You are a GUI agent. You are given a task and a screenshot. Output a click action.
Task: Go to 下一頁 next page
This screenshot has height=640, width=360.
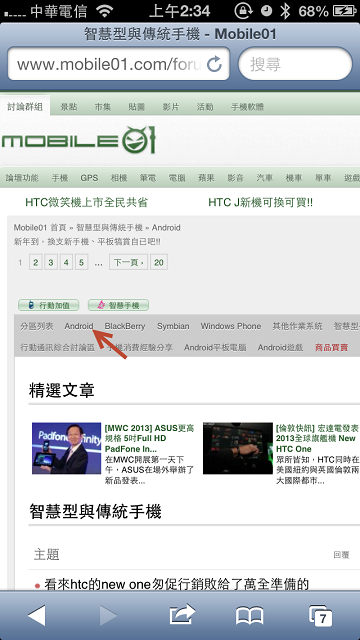(x=129, y=262)
